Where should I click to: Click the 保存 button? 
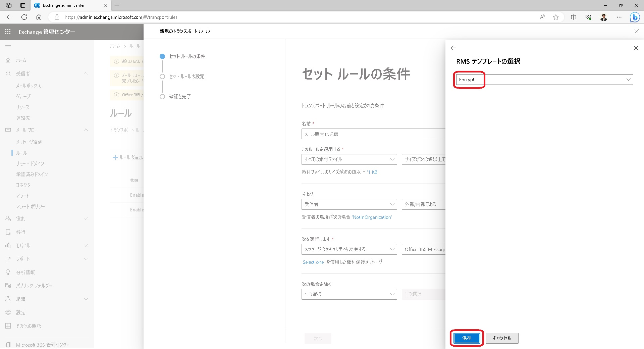click(466, 338)
